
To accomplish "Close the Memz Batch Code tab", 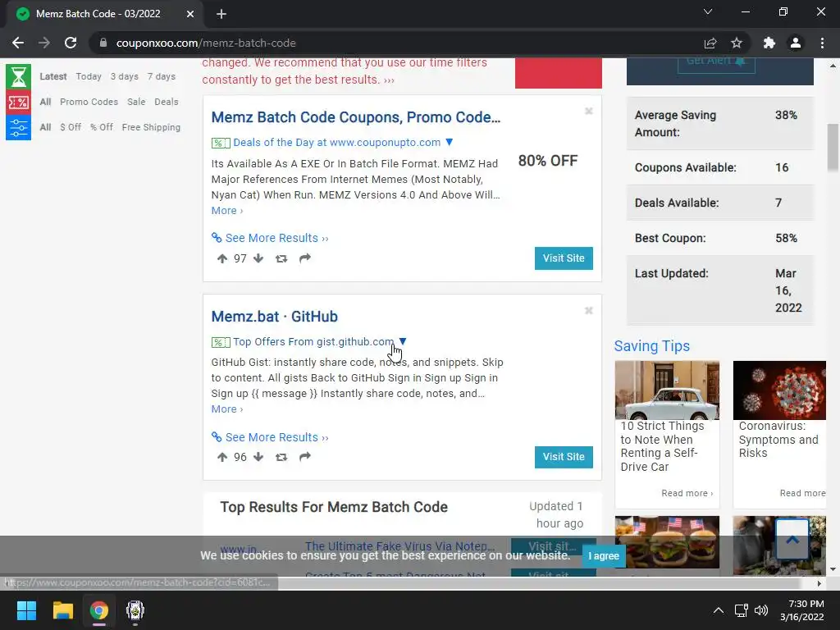I will tap(190, 14).
